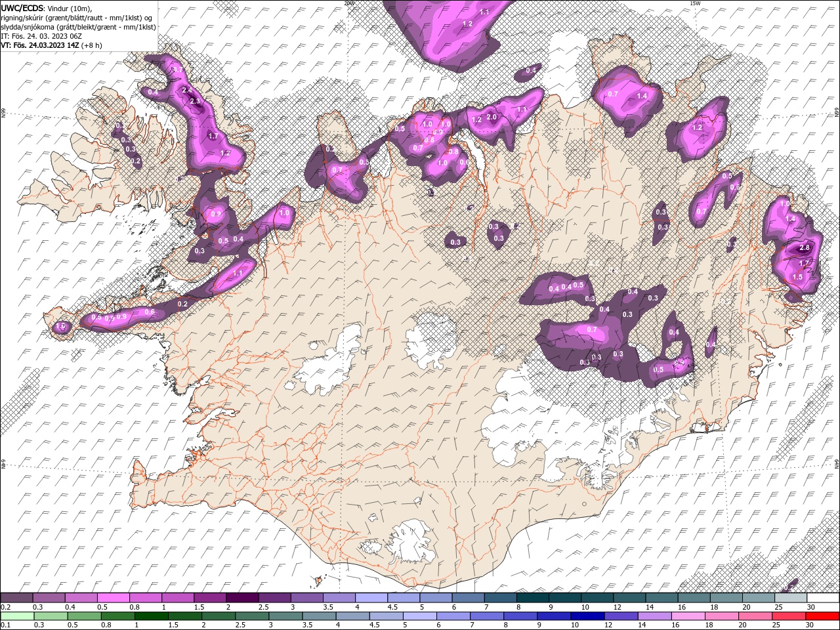Pick the bottom-row swatch between 20 and 25

pos(755,616)
